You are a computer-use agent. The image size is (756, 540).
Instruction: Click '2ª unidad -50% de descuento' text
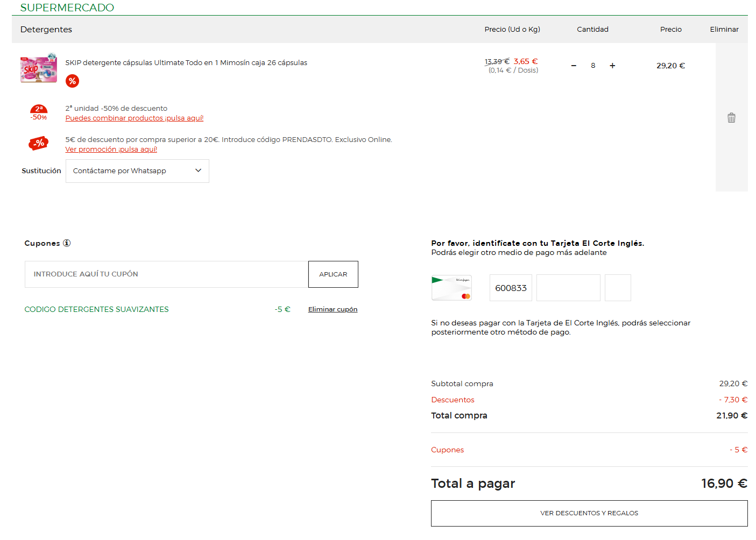click(116, 109)
